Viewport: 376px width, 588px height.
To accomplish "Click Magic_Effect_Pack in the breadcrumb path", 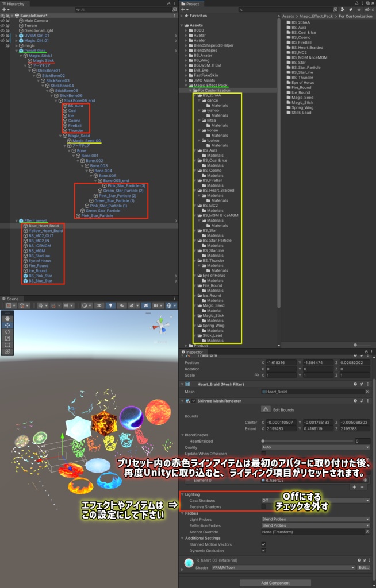I will click(x=316, y=16).
